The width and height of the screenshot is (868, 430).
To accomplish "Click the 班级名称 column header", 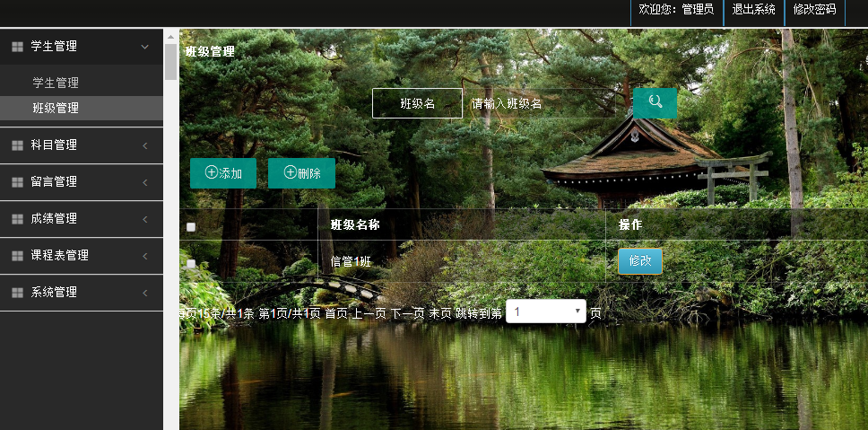I will 355,225.
